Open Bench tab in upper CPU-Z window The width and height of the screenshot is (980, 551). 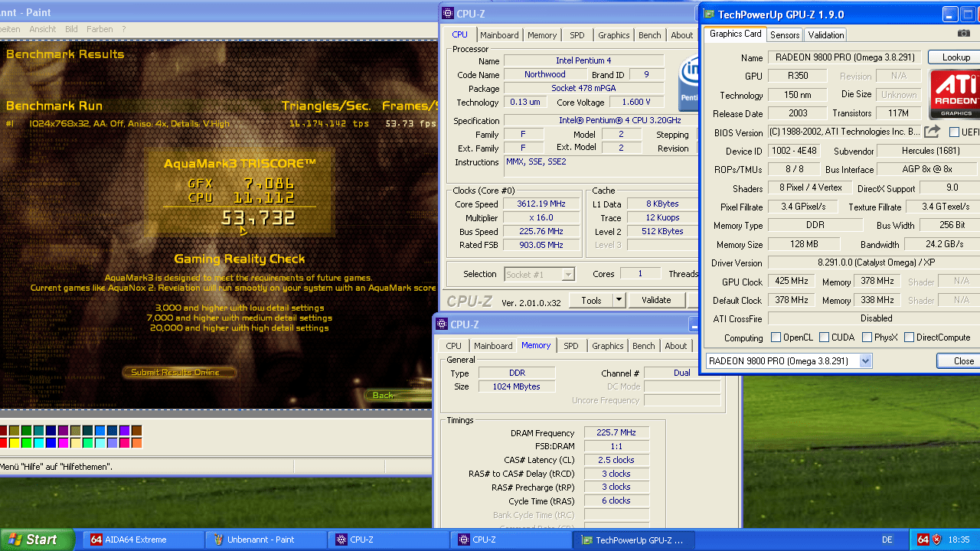tap(650, 35)
